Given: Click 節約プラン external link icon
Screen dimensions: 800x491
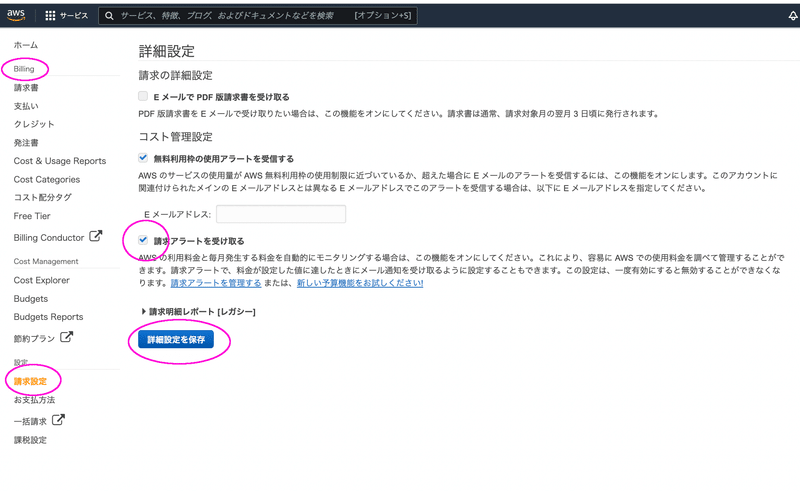Looking at the screenshot, I should tap(66, 337).
